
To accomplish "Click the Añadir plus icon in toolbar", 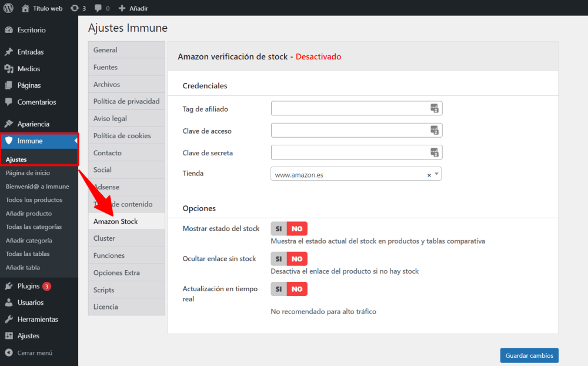I will click(122, 8).
